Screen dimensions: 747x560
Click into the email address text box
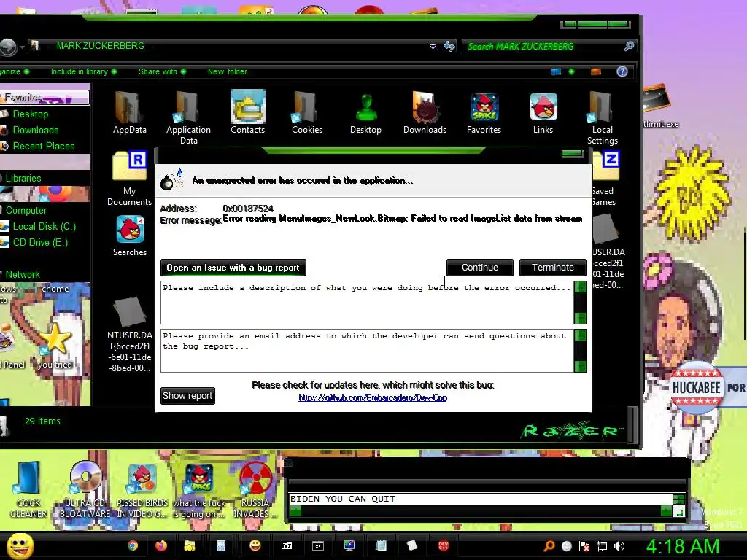(x=367, y=351)
